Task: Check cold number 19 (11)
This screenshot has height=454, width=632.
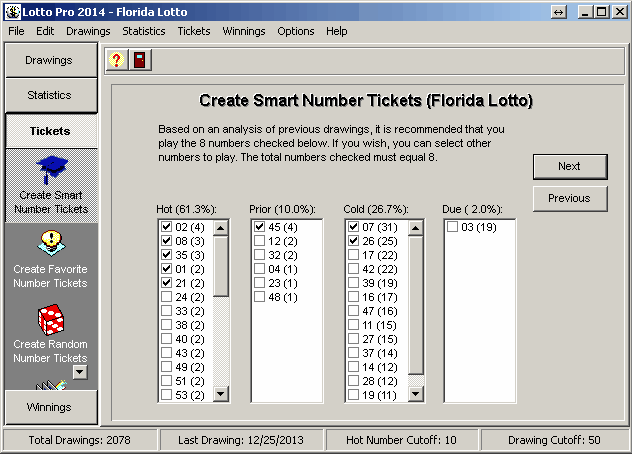Action: coord(353,395)
